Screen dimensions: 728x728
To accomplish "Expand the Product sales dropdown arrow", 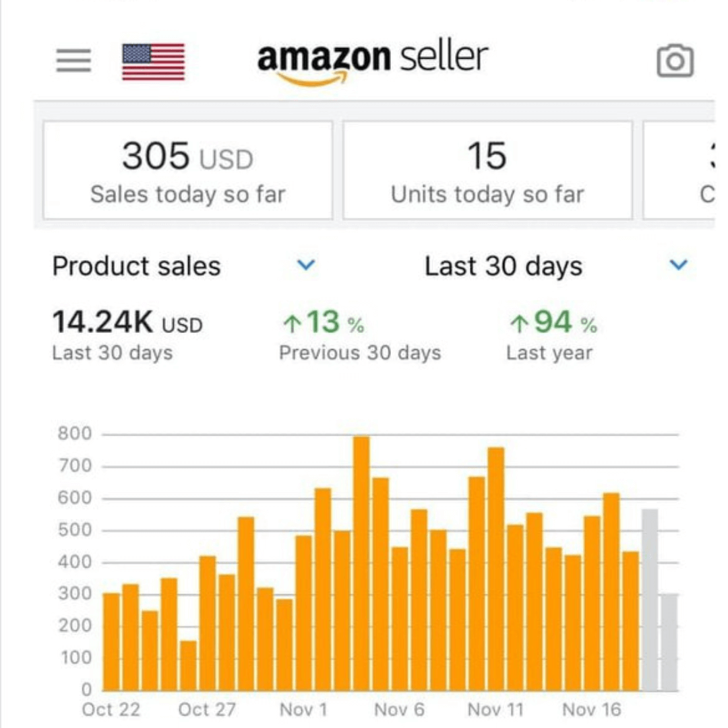I will point(306,266).
